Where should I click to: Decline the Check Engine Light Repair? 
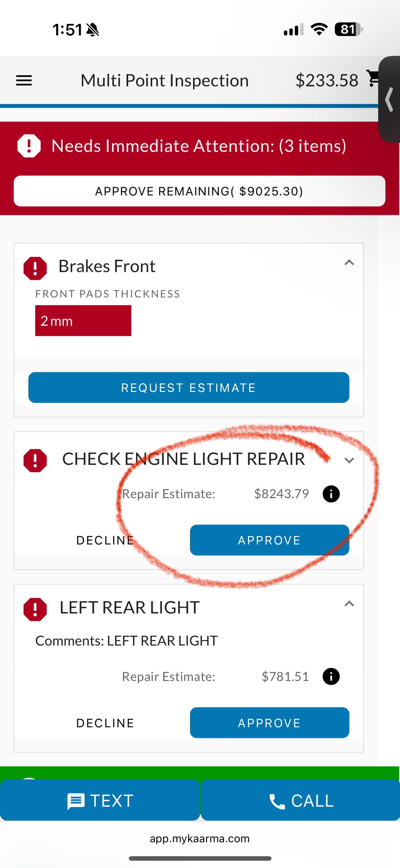point(105,540)
